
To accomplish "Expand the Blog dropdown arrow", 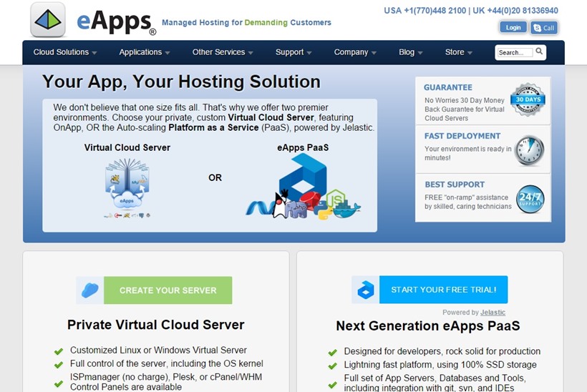I will pos(420,53).
